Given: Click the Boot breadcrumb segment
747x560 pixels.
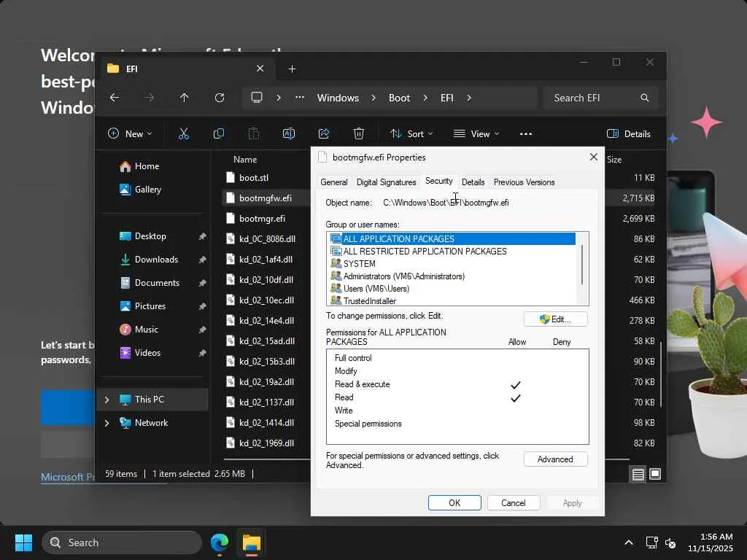Looking at the screenshot, I should (399, 98).
